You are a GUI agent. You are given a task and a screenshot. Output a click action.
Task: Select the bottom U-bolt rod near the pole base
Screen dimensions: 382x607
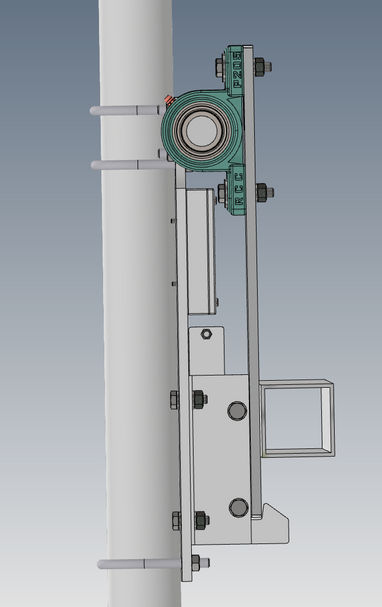pyautogui.click(x=139, y=564)
